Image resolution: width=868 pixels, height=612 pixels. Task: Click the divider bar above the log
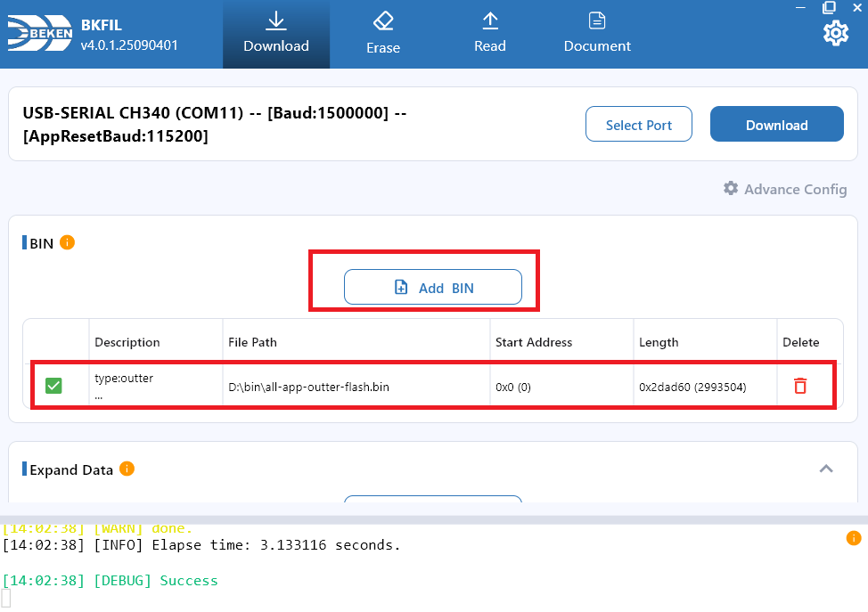(x=434, y=519)
